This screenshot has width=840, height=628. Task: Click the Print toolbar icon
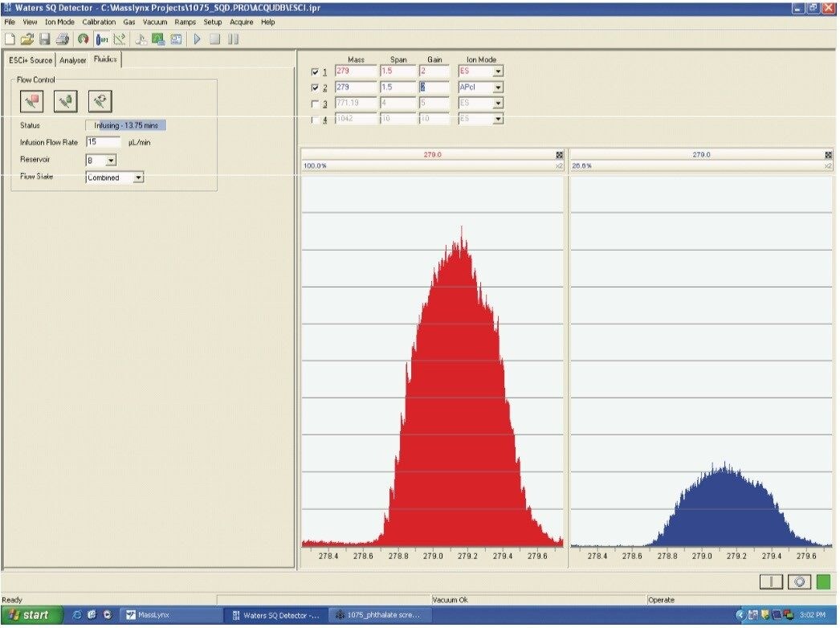(x=63, y=39)
